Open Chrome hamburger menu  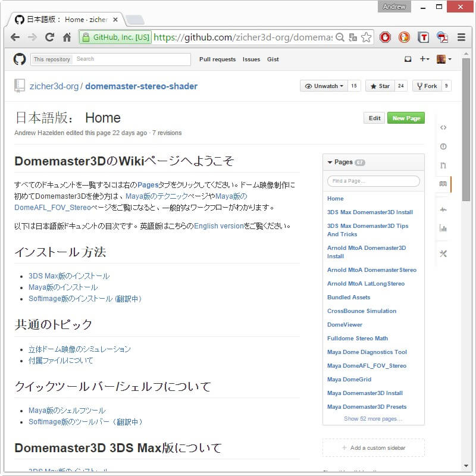462,37
